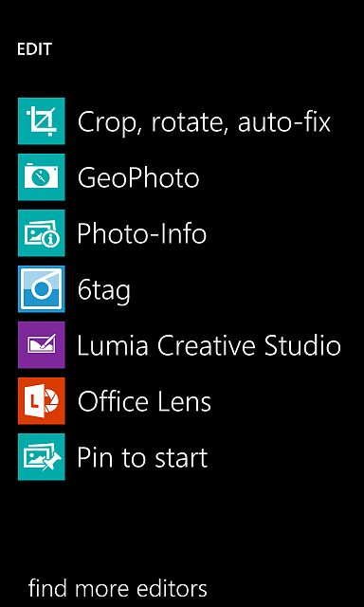Tap the word "Studio" in Lumia entry

click(302, 345)
